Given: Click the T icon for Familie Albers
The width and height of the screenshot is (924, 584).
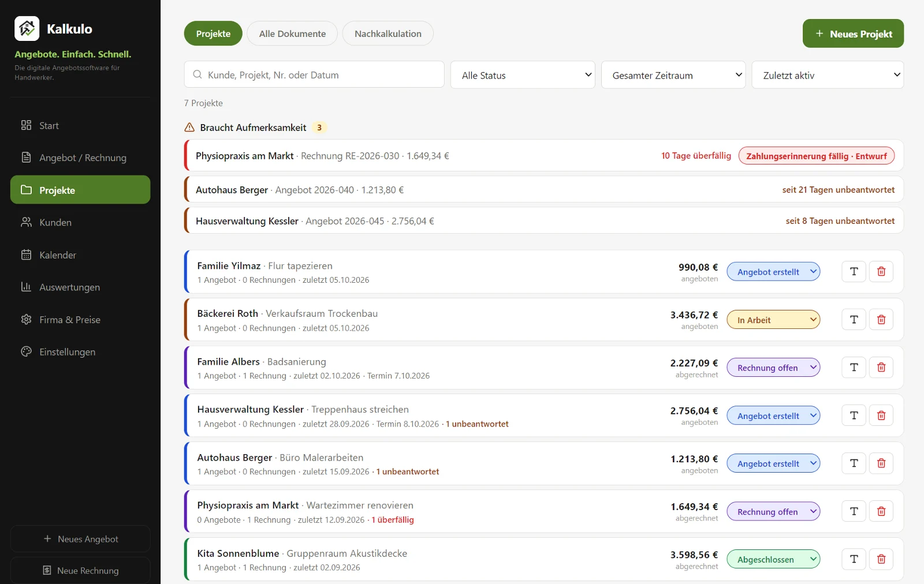Looking at the screenshot, I should [854, 367].
